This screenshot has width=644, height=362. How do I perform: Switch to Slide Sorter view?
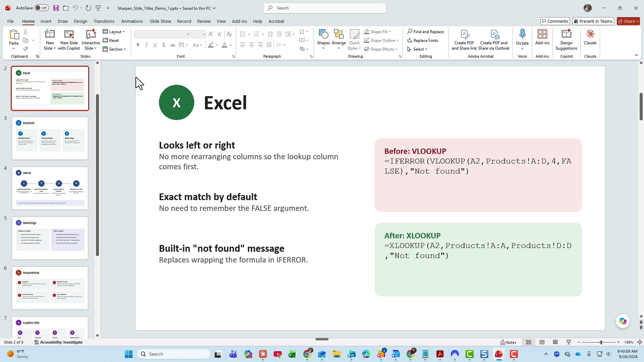542,342
